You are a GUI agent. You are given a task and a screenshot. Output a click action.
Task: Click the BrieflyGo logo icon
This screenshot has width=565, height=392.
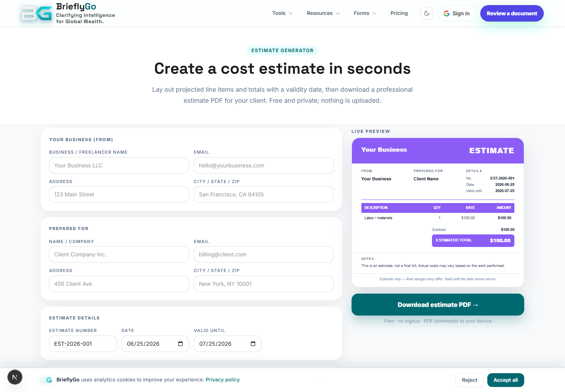(x=36, y=13)
